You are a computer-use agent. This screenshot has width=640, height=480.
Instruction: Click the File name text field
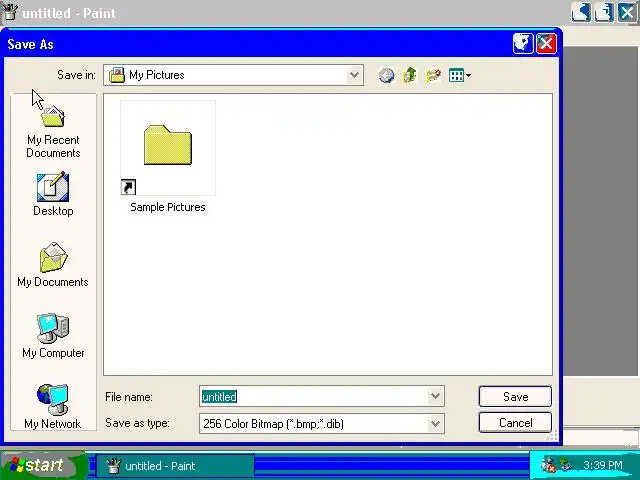(x=313, y=396)
